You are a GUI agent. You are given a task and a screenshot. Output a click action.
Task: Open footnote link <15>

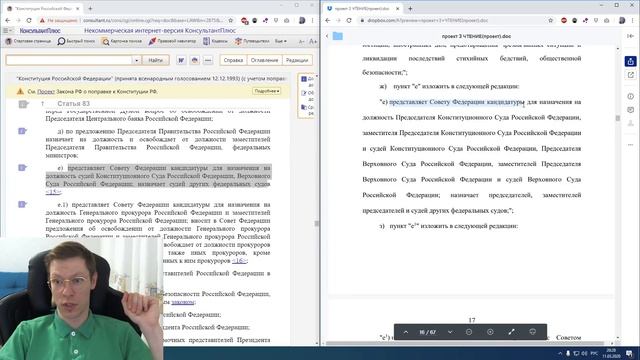[53, 192]
